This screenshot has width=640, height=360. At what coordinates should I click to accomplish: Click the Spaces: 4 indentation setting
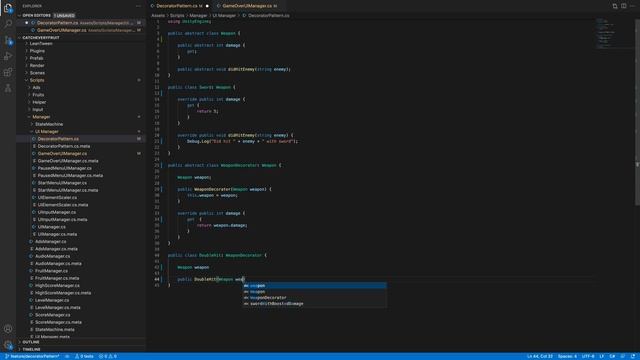[567, 356]
